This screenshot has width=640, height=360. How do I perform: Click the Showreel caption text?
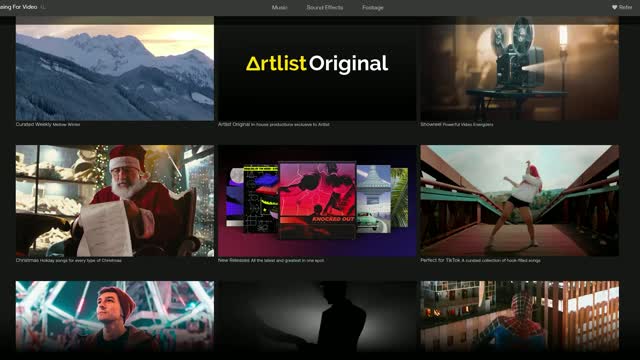pos(457,124)
